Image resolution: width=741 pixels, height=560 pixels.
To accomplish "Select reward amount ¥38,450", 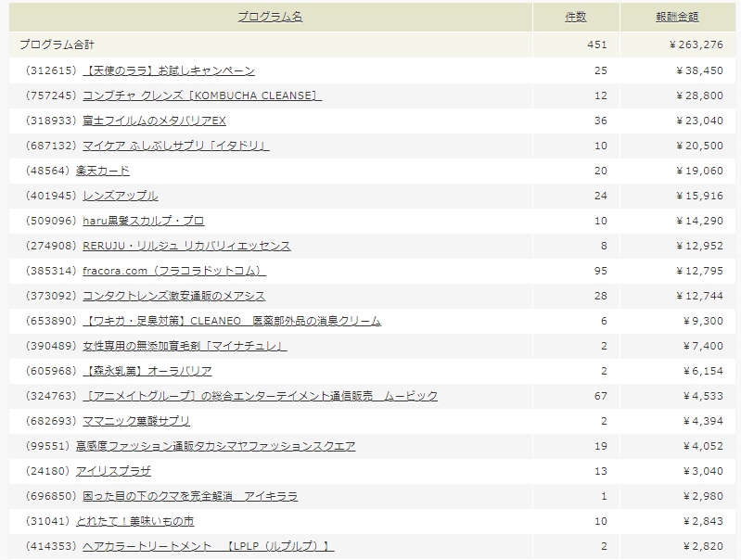I will (699, 70).
